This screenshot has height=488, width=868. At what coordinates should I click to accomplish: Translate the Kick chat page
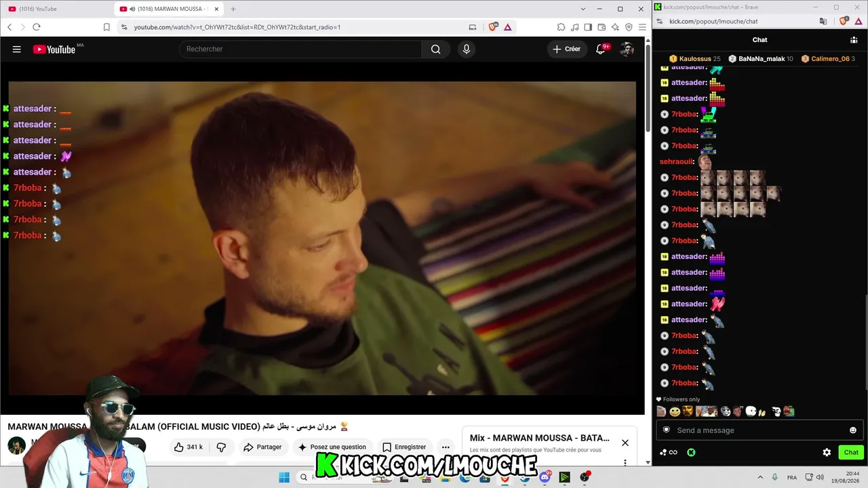[823, 21]
